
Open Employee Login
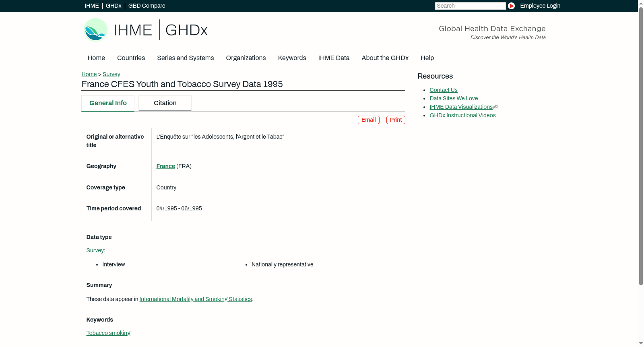click(x=540, y=6)
